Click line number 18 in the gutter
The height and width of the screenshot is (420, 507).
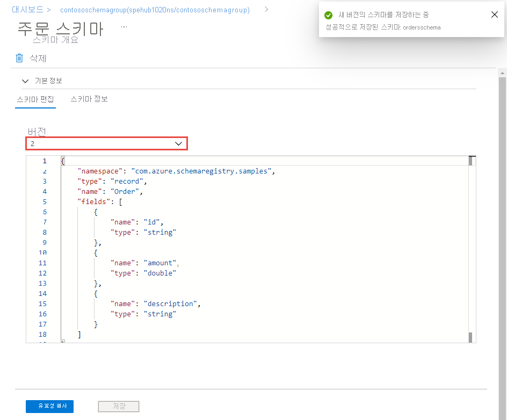click(42, 334)
